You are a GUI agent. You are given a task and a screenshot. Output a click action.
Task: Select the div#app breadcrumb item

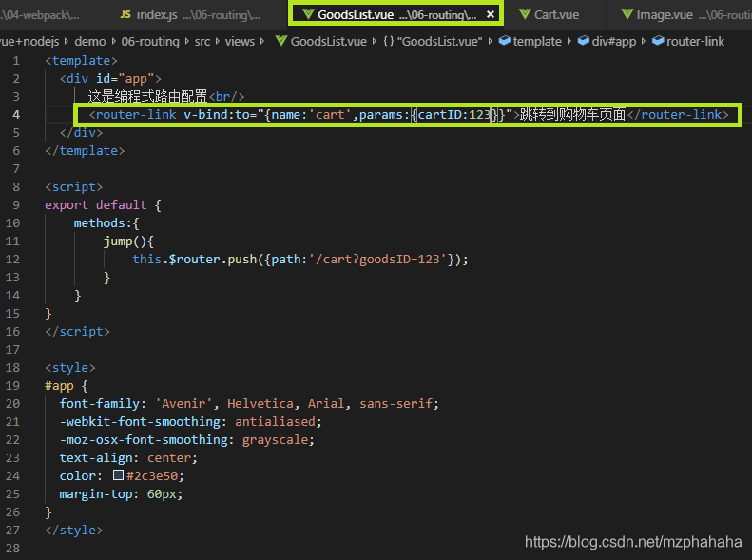tap(614, 42)
